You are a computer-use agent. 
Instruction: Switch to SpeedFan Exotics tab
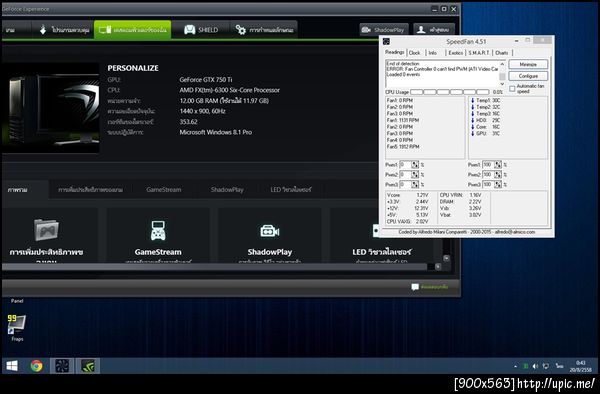tap(455, 53)
